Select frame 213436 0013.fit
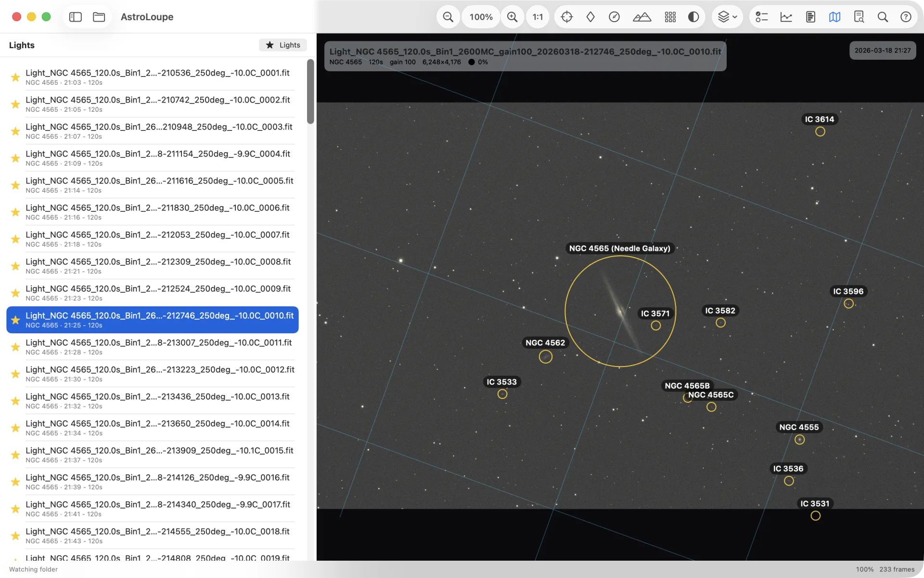 (152, 401)
